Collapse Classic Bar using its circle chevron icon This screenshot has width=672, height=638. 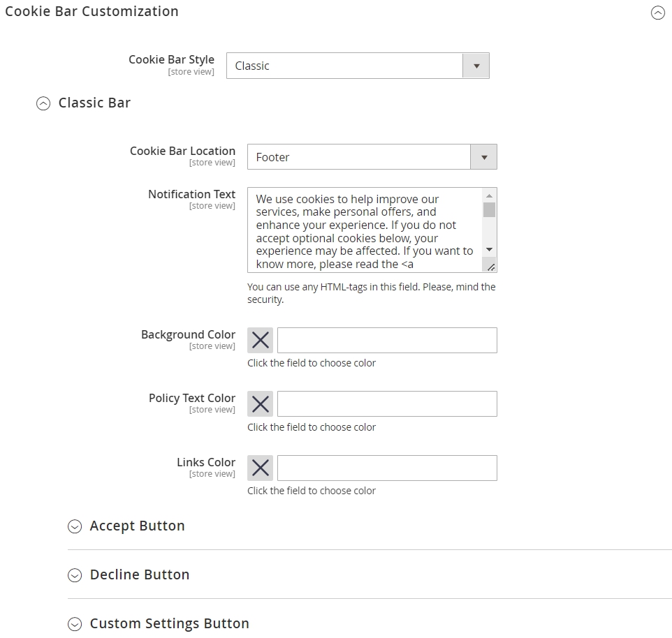pos(43,103)
